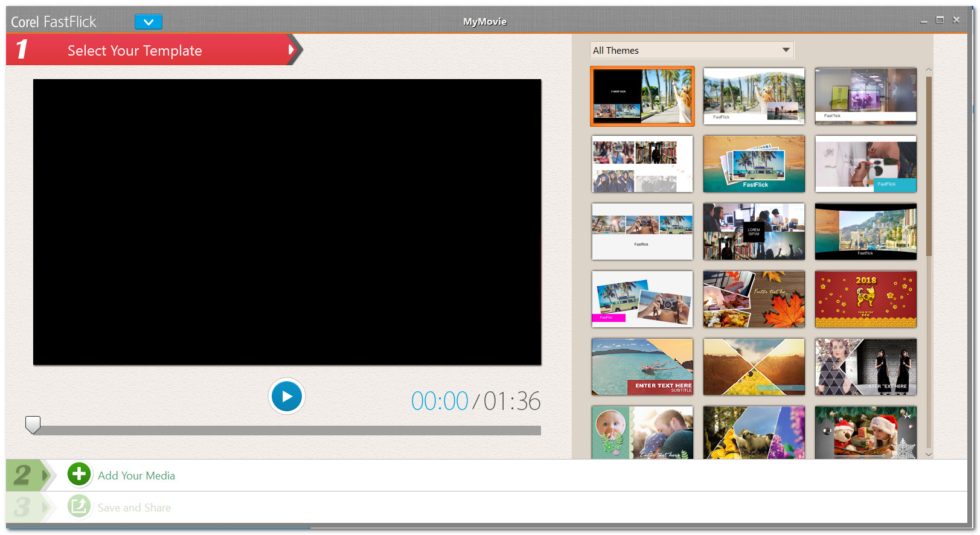Play the movie preview
This screenshot has width=980, height=535.
[x=287, y=397]
